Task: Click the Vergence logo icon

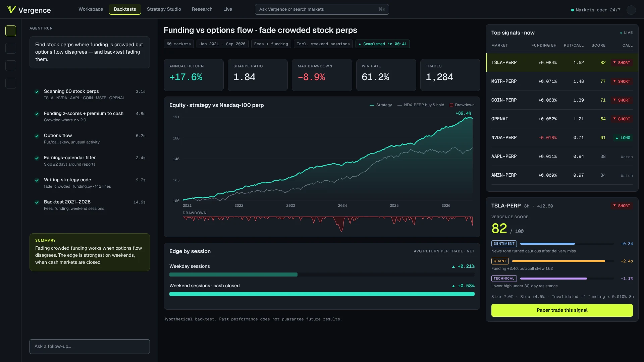Action: click(11, 9)
